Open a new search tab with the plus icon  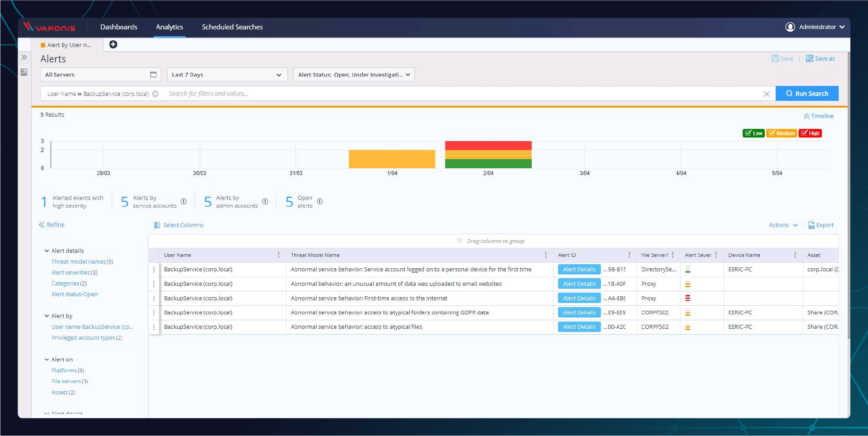pyautogui.click(x=113, y=44)
